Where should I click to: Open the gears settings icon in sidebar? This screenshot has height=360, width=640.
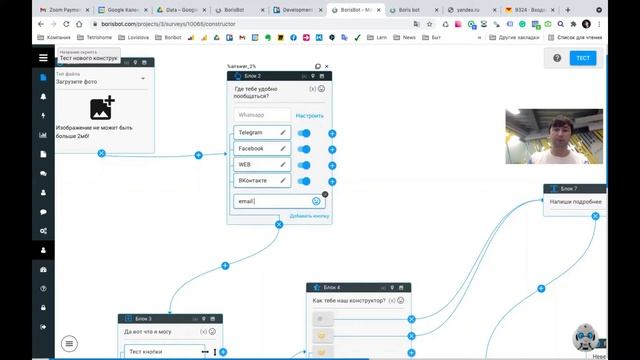click(x=43, y=231)
